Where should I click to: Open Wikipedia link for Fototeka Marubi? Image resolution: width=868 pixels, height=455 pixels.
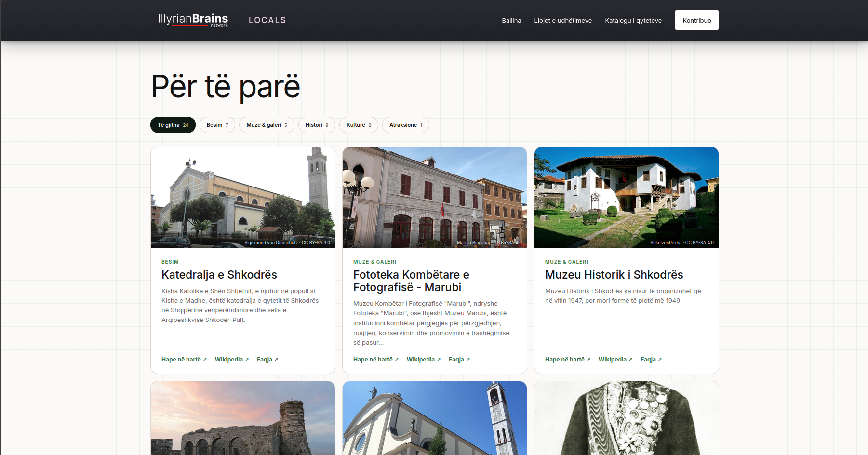424,360
